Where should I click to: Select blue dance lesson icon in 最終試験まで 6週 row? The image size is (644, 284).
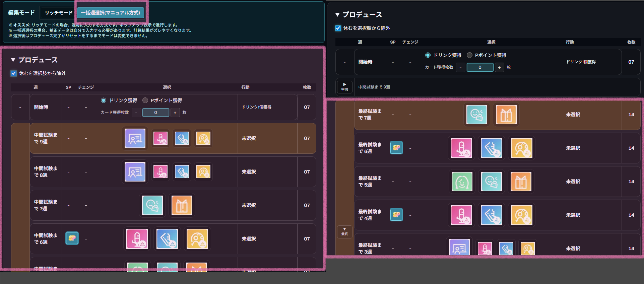pos(492,148)
